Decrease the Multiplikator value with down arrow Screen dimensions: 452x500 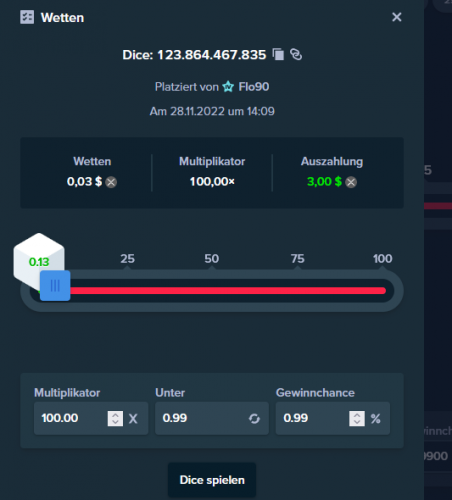pyautogui.click(x=115, y=422)
